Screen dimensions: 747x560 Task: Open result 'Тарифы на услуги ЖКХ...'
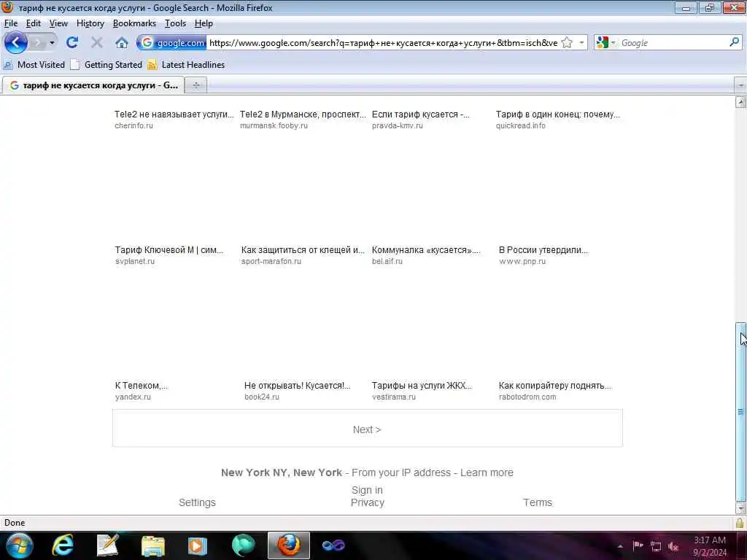pyautogui.click(x=422, y=386)
